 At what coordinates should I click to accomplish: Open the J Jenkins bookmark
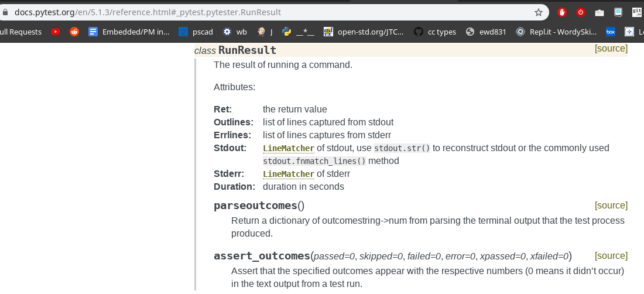click(x=265, y=32)
